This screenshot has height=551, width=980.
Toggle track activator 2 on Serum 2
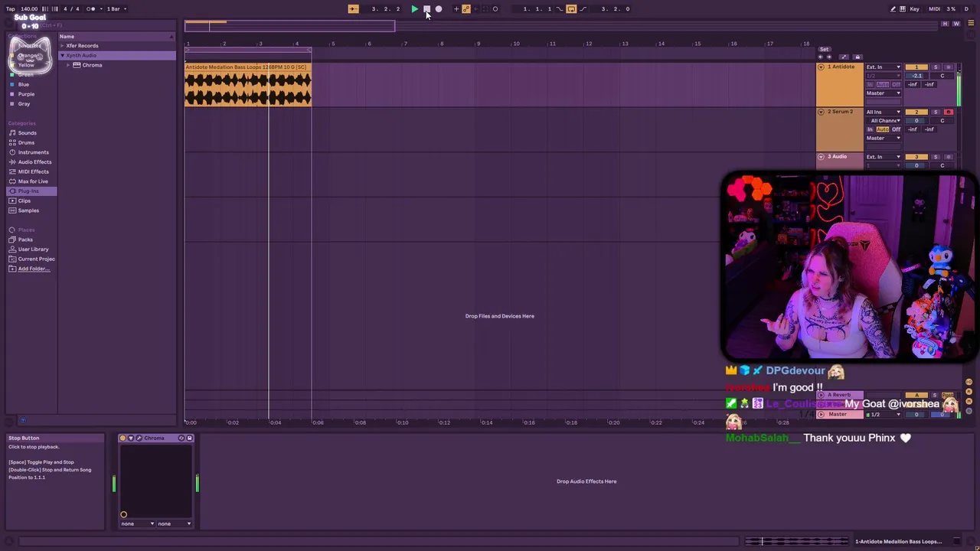916,112
